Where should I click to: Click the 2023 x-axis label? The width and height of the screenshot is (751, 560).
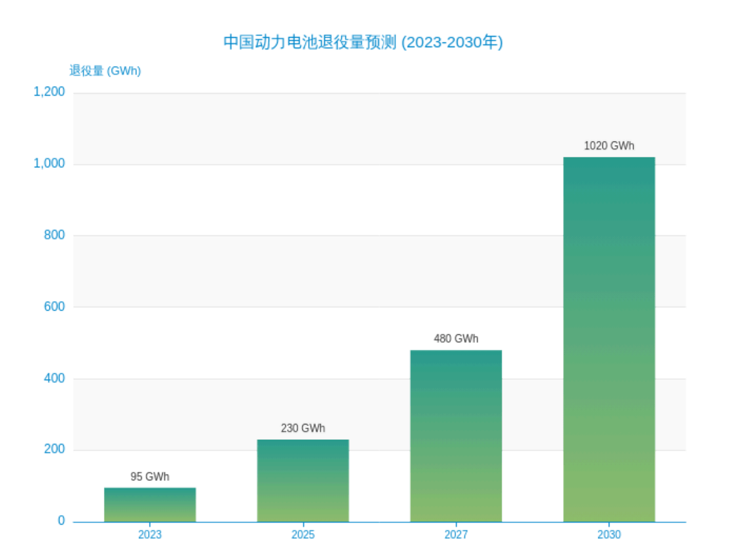tap(150, 535)
